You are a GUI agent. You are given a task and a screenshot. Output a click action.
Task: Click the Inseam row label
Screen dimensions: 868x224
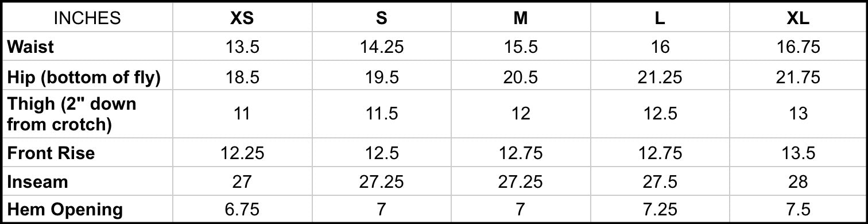(37, 182)
